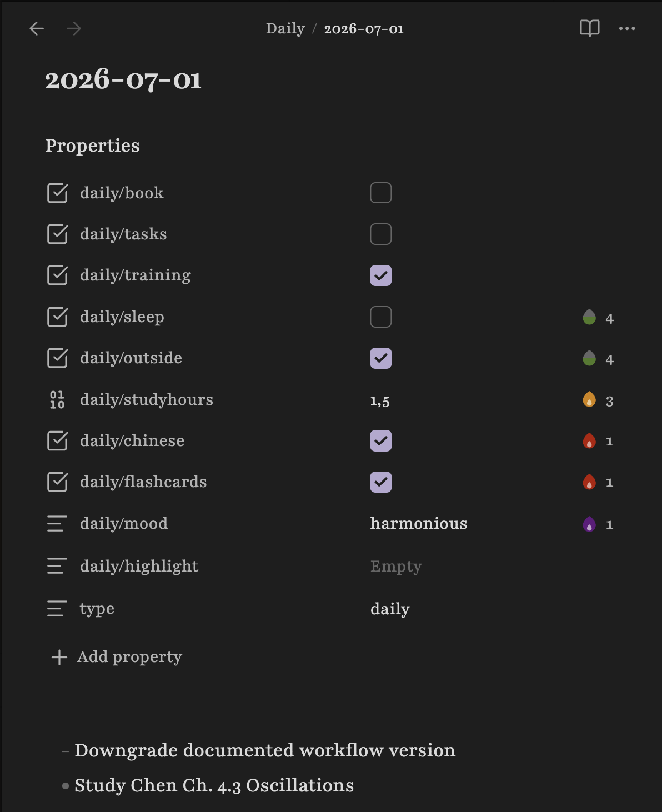Click the 2026-07-01 breadcrumb title
Image resolution: width=662 pixels, height=812 pixels.
tap(364, 29)
